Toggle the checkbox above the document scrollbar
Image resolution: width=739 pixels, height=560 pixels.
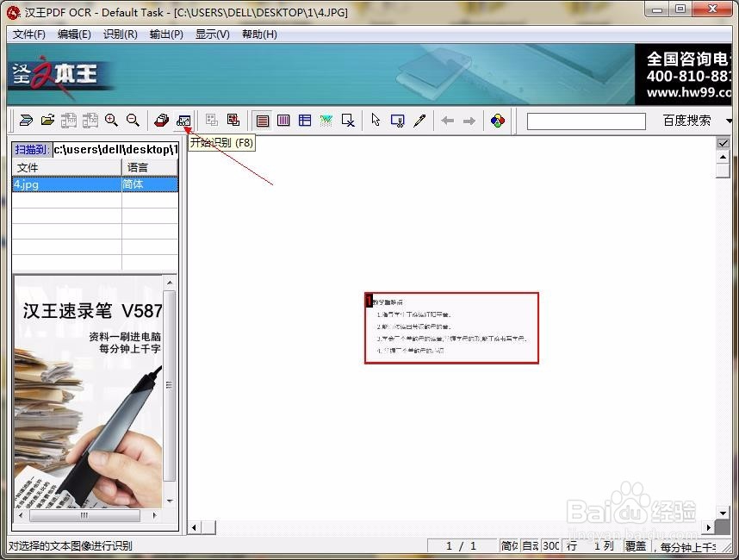723,143
